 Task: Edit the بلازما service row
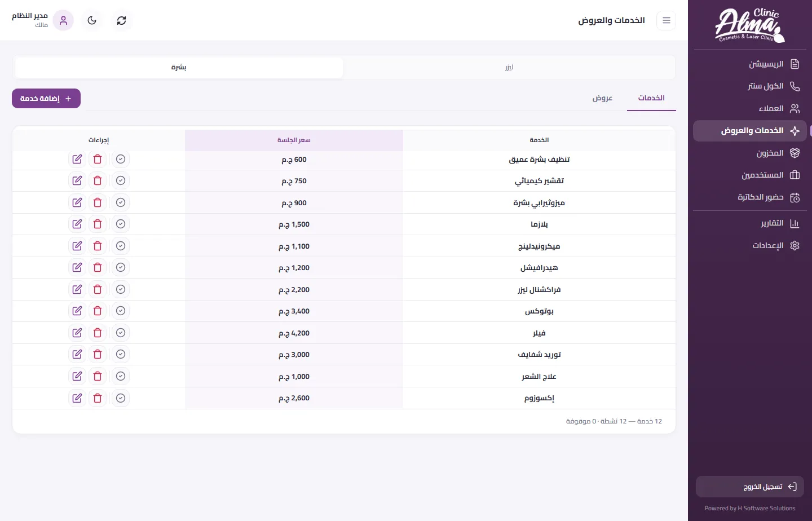[x=77, y=224]
